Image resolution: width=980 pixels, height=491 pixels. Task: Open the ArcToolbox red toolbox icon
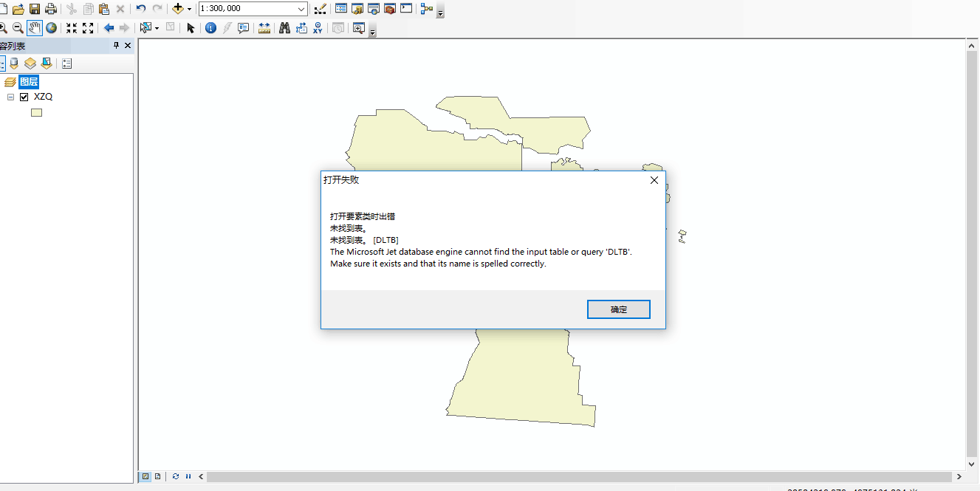click(x=390, y=9)
